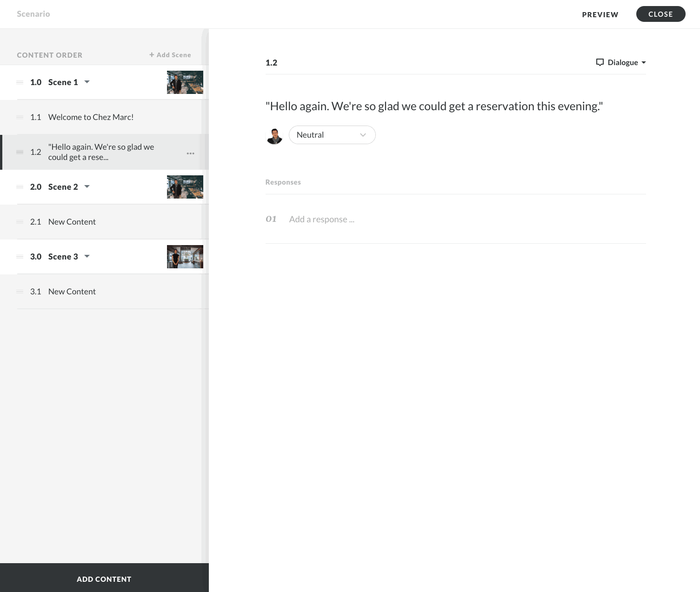Expand the Scene 2 dropdown arrow
Screen dimensions: 700x592
87,186
